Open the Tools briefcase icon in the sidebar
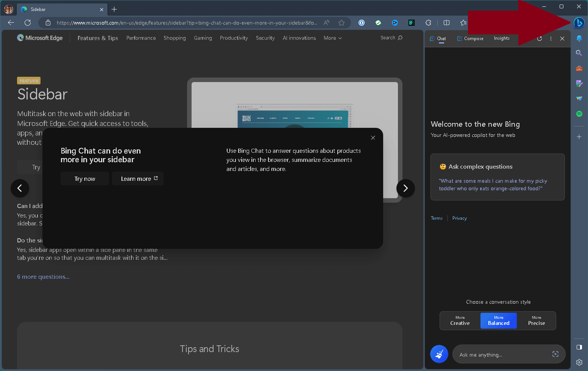 click(x=579, y=68)
